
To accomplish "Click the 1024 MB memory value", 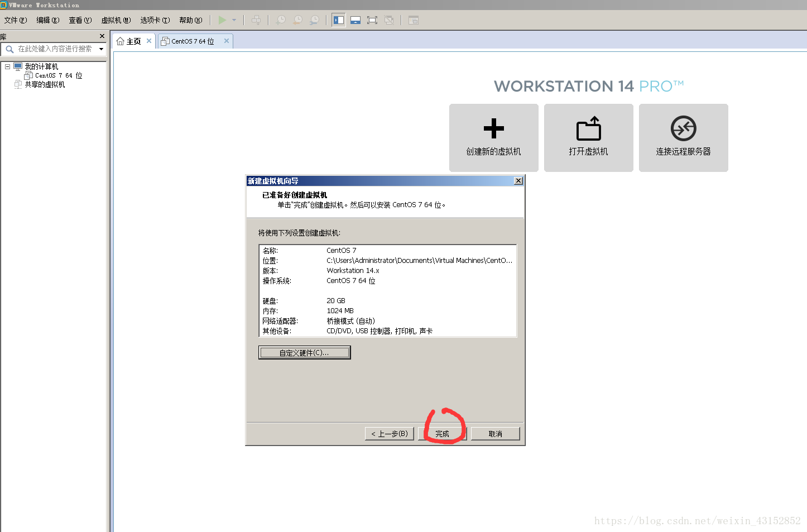I will pos(340,311).
